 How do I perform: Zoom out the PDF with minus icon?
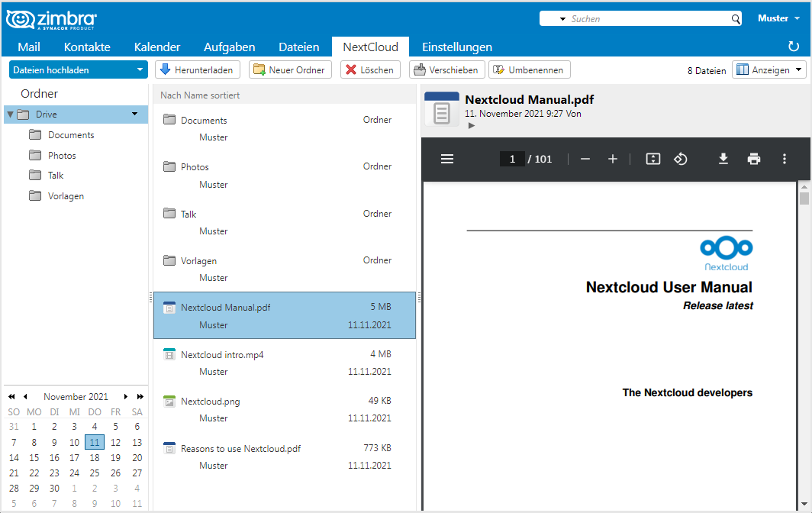(x=585, y=159)
